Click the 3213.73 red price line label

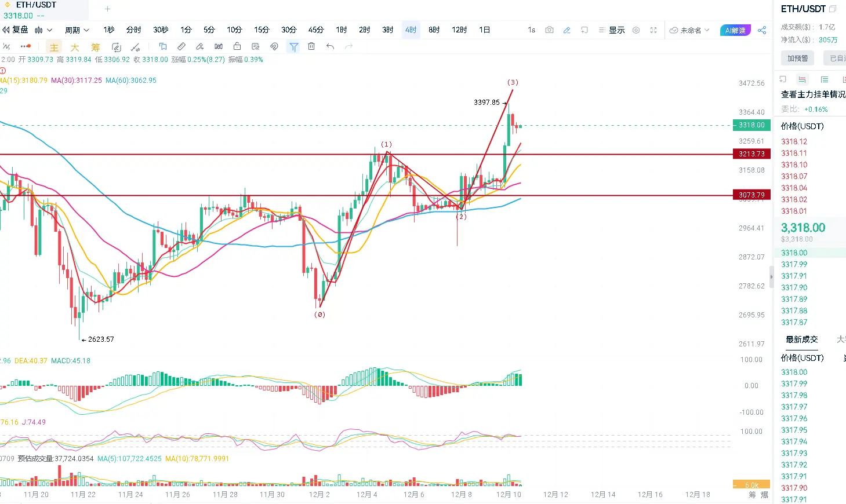tap(751, 154)
